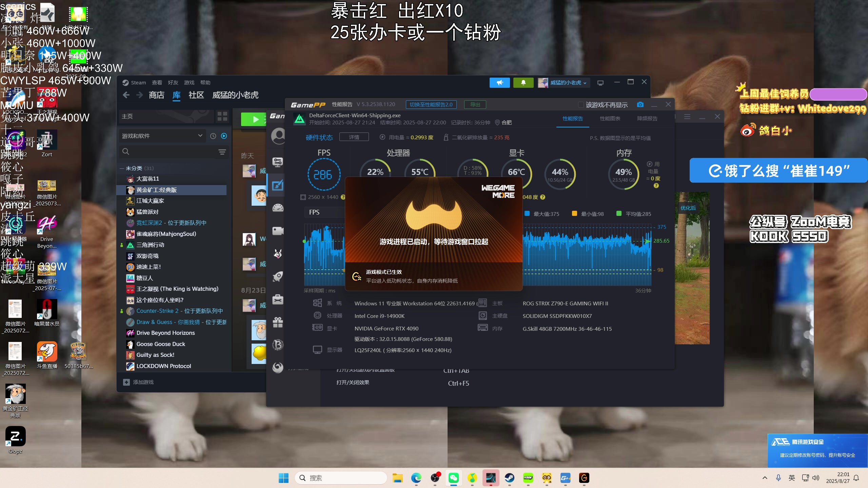Click the help icon beside 2560 x 1440
This screenshot has width=868, height=488.
(343, 197)
